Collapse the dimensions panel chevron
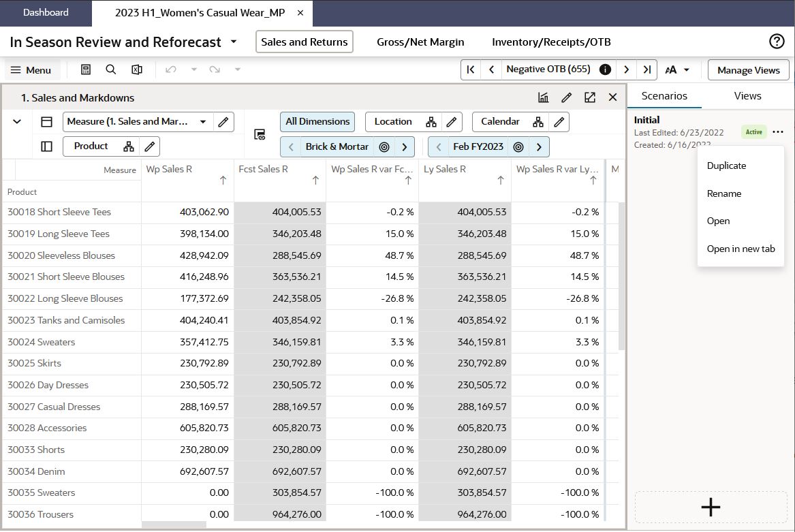795x532 pixels. 17,122
